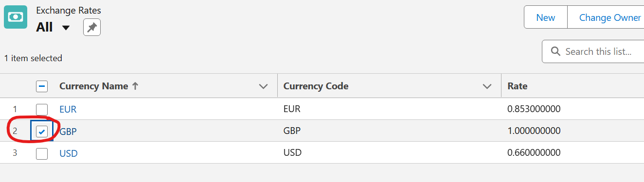Expand Currency Code column menu chevron
Viewport: 644px width, 182px height.
click(x=487, y=86)
